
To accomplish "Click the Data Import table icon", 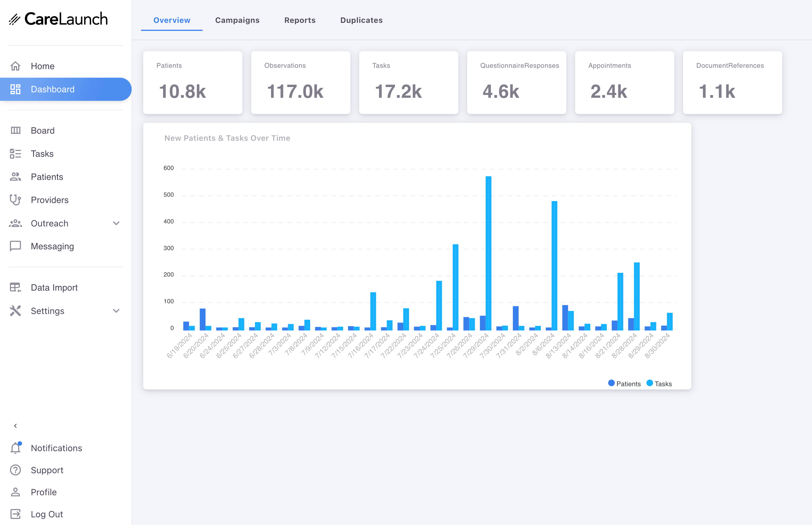I will [x=15, y=287].
